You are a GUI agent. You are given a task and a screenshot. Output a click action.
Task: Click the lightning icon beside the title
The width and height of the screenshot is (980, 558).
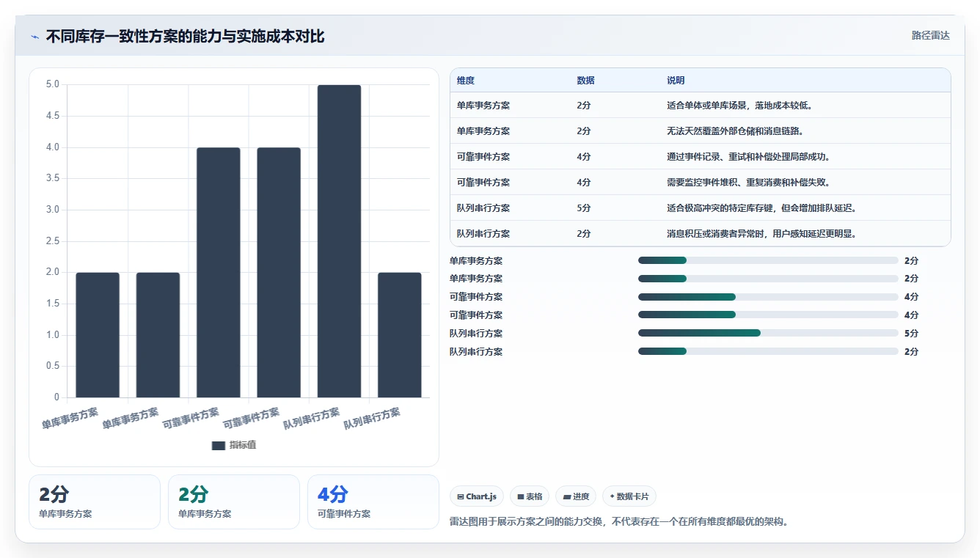pos(34,37)
